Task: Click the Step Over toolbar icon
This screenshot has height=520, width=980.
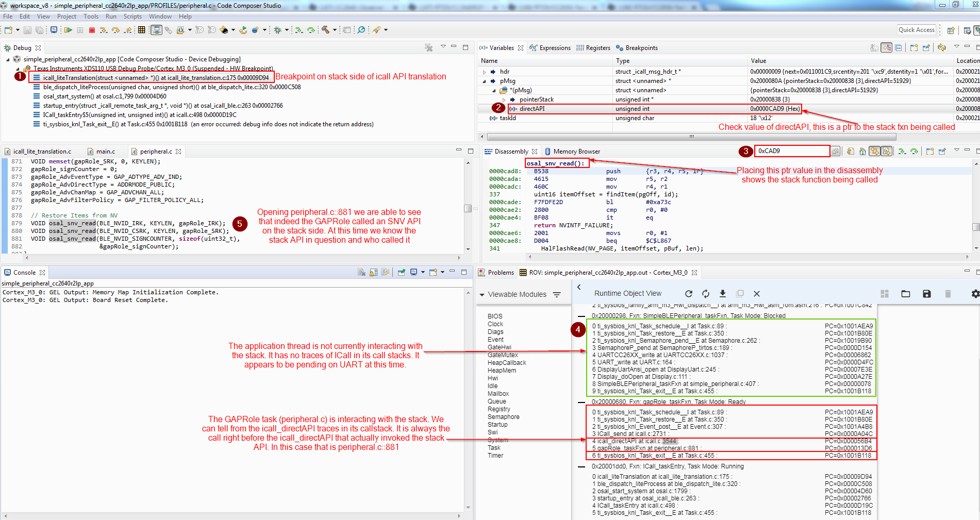Action: pos(116,30)
